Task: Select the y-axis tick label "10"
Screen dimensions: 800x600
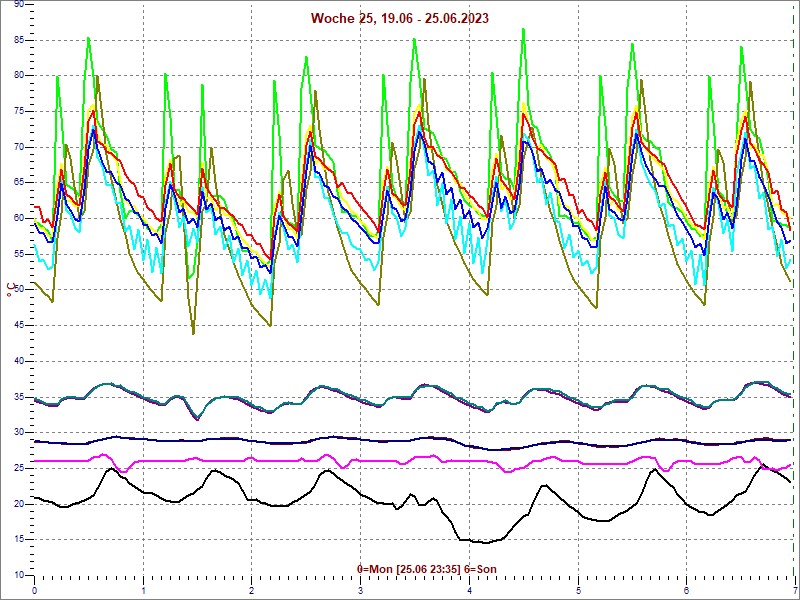Action: (x=18, y=575)
